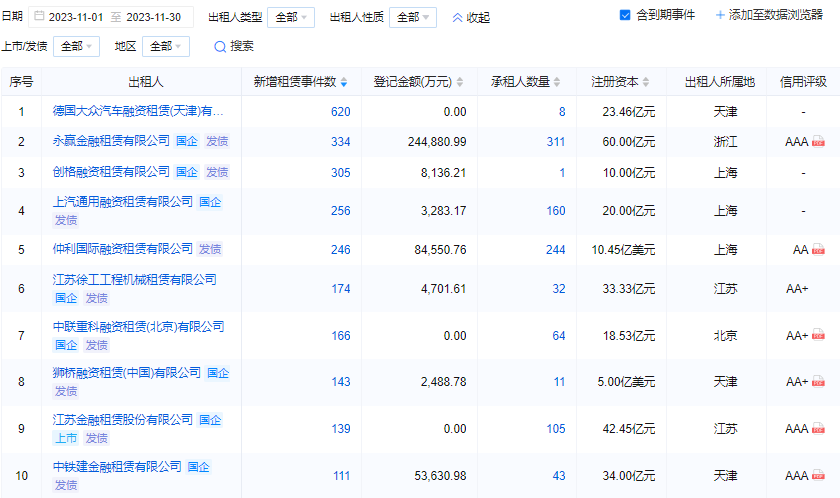The width and height of the screenshot is (840, 498).
Task: Click lessee count 244 for 仲利国际
Action: (x=556, y=250)
